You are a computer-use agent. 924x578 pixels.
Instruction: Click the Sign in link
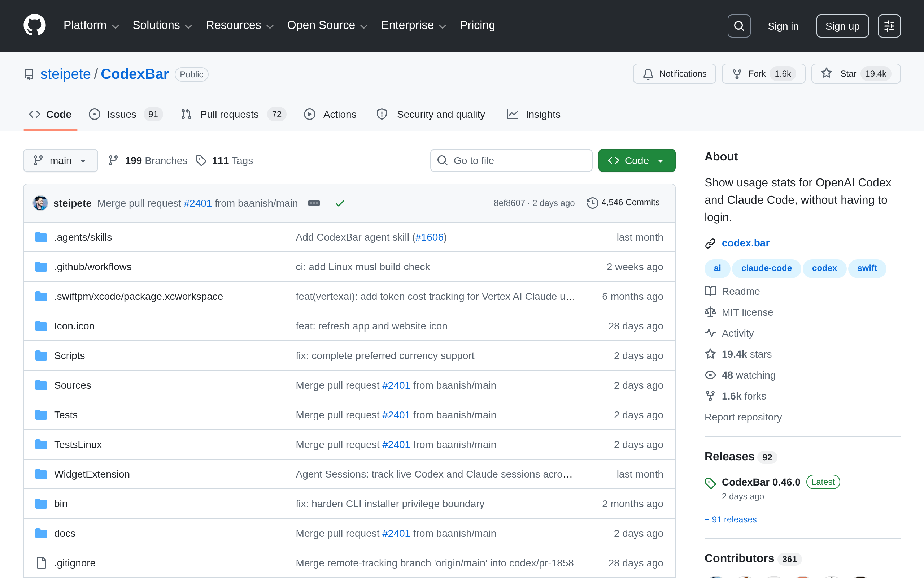pyautogui.click(x=783, y=26)
